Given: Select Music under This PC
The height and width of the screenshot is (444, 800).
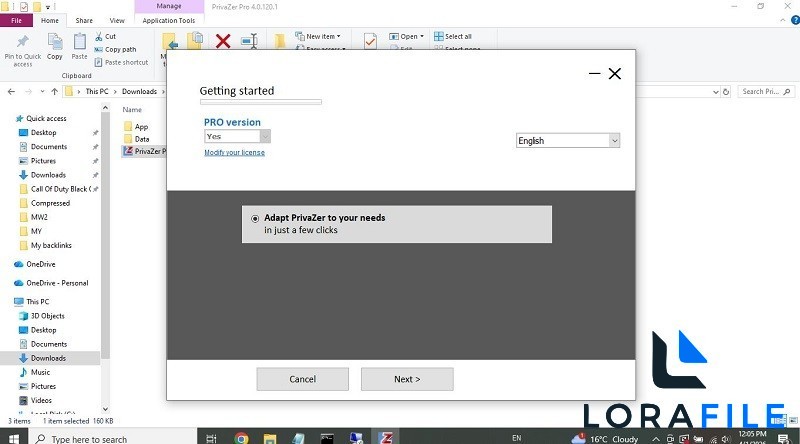Looking at the screenshot, I should point(34,373).
